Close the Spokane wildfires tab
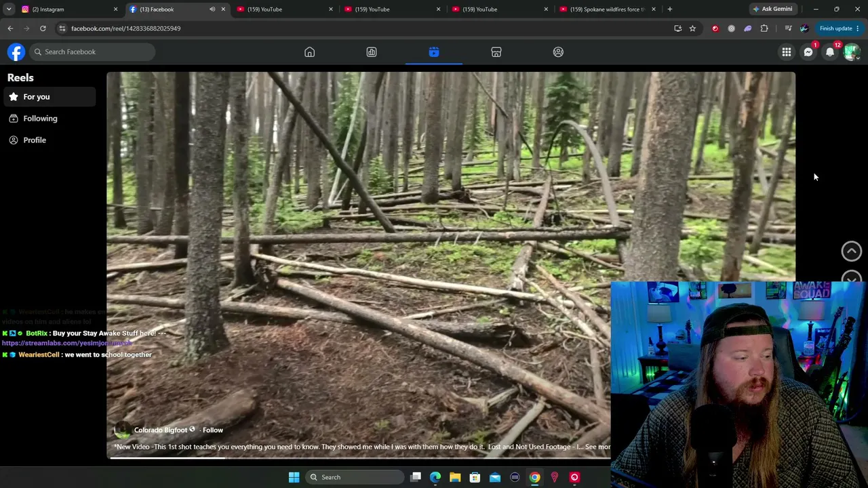 (x=653, y=9)
